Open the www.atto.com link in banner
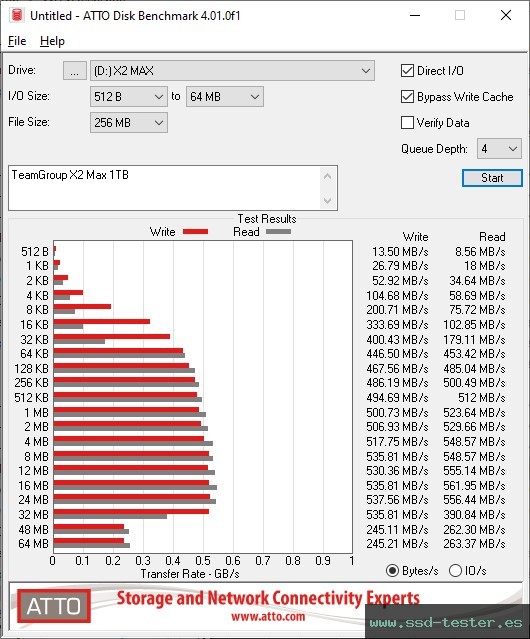 [x=268, y=616]
